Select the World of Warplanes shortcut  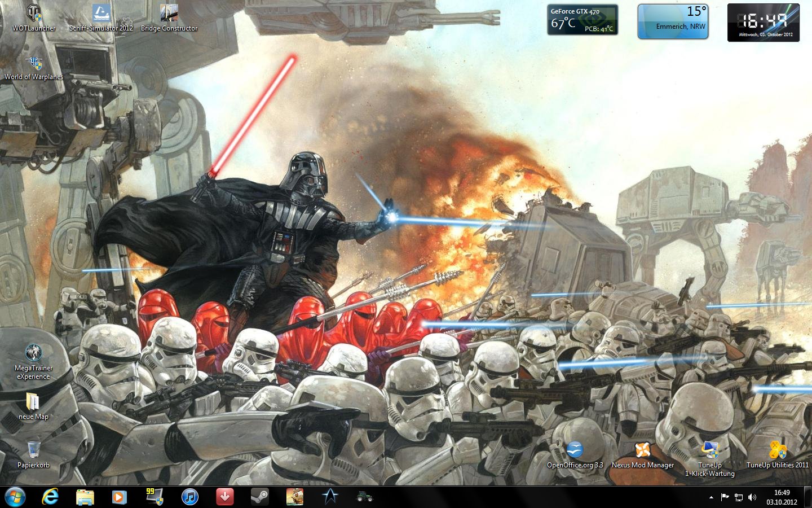pos(34,64)
